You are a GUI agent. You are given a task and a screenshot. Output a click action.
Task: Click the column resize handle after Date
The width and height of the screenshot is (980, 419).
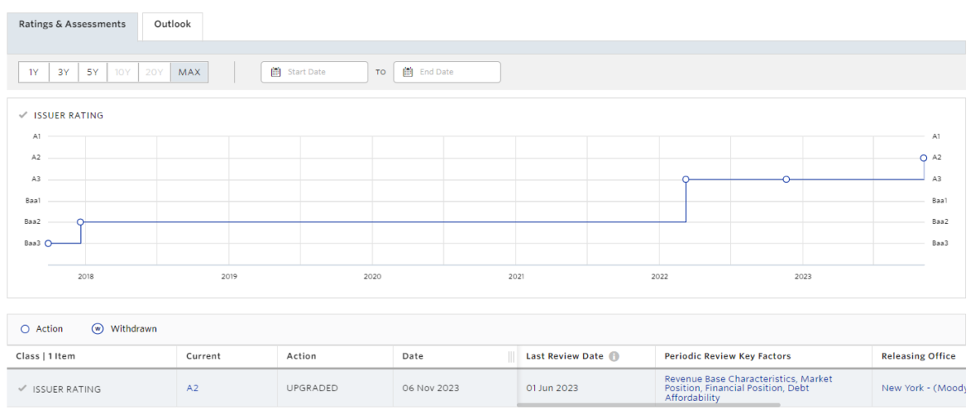(511, 356)
